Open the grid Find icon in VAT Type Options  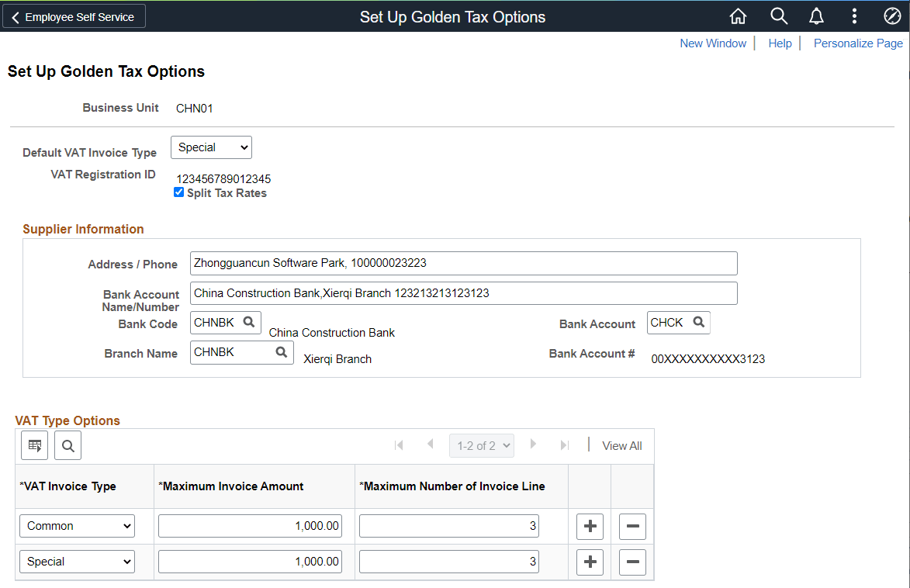67,444
